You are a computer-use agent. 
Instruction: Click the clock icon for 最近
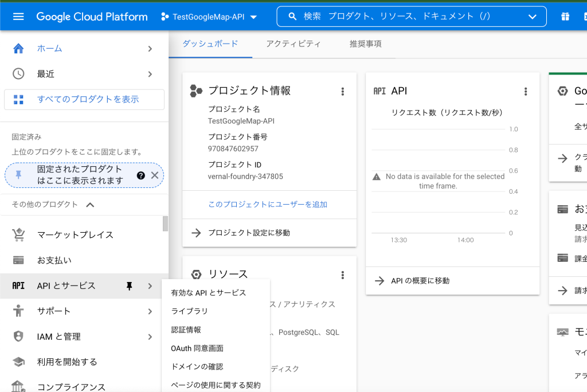pyautogui.click(x=18, y=74)
